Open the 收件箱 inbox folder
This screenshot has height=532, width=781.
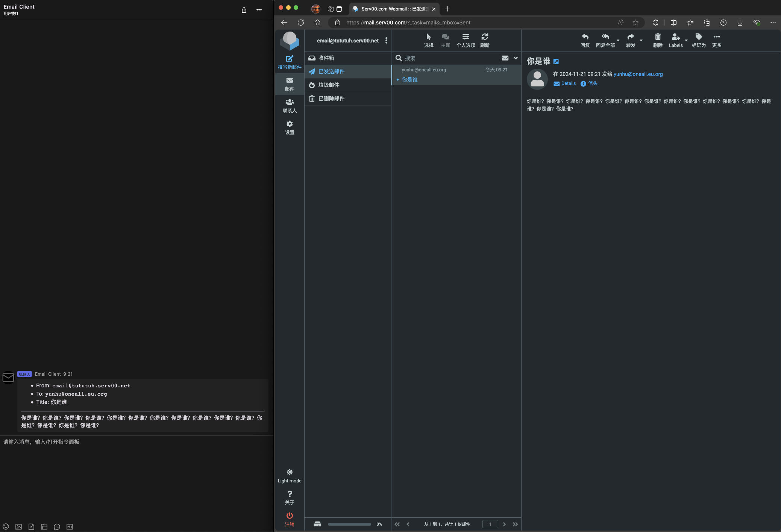click(348, 58)
